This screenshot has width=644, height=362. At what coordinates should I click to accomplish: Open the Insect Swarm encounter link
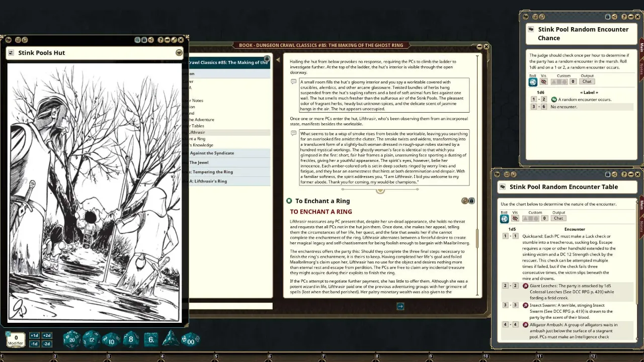tap(525, 305)
